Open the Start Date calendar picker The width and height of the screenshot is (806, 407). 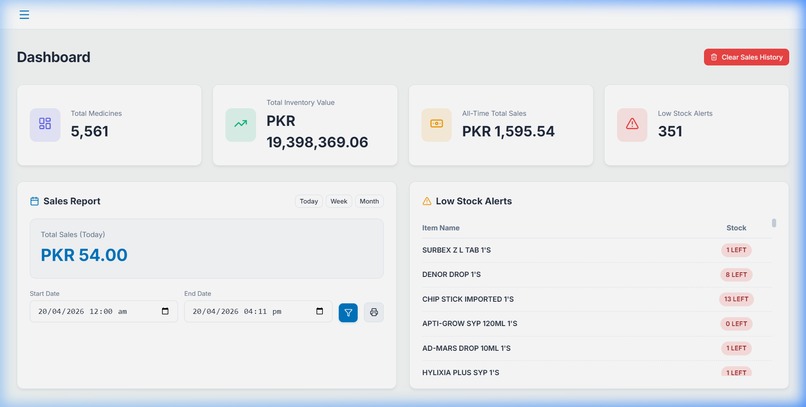click(165, 311)
